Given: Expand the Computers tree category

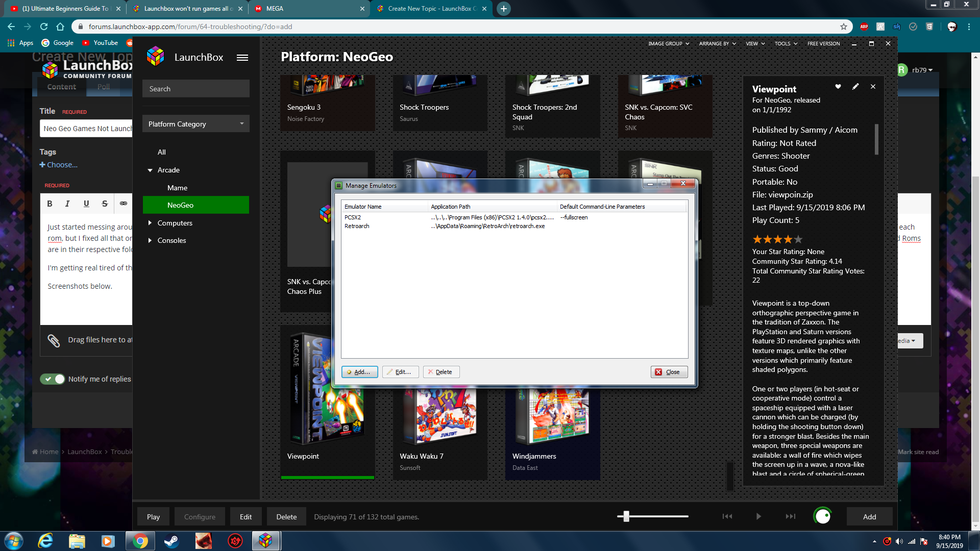Looking at the screenshot, I should coord(150,223).
